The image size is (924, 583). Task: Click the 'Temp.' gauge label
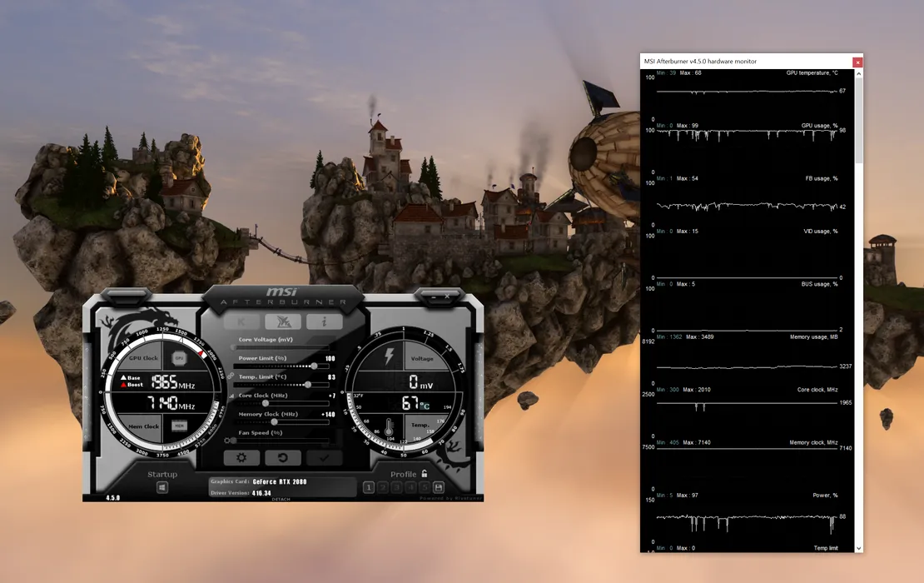point(420,425)
